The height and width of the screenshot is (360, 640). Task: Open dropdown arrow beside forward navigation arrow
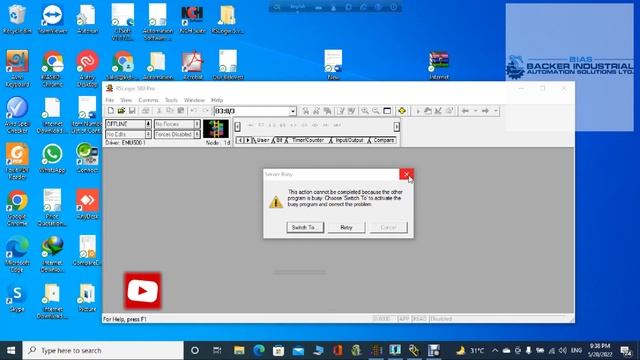pos(496,111)
